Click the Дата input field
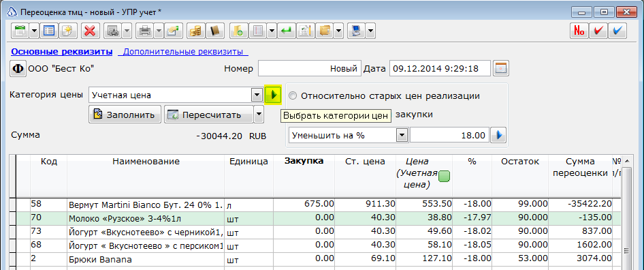This screenshot has height=270, width=644. pyautogui.click(x=440, y=69)
